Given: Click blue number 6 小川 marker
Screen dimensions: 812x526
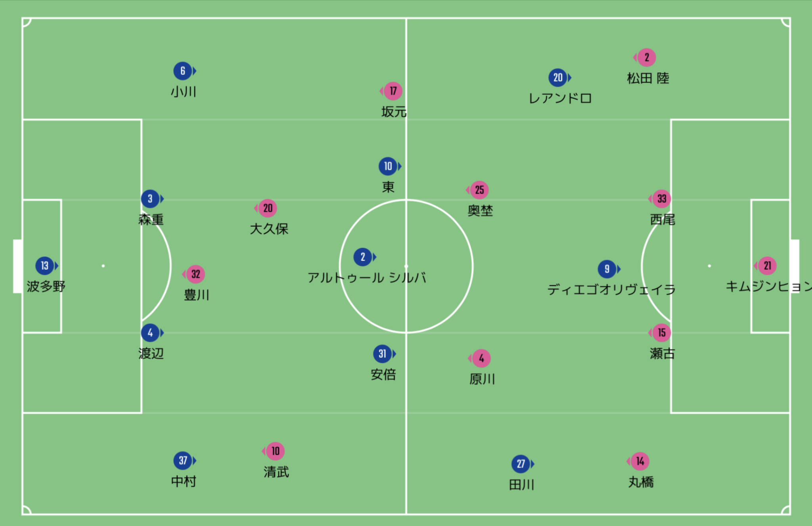Looking at the screenshot, I should [x=183, y=71].
